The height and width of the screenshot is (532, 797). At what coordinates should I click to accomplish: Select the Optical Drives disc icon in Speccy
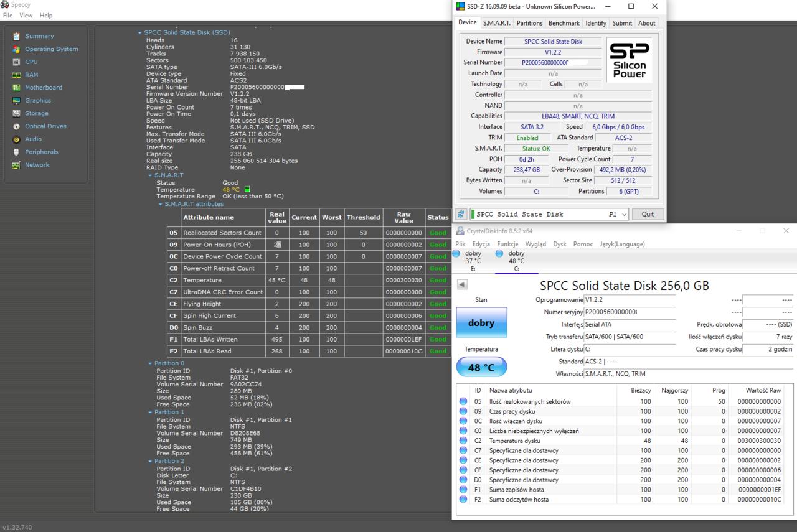(x=16, y=126)
